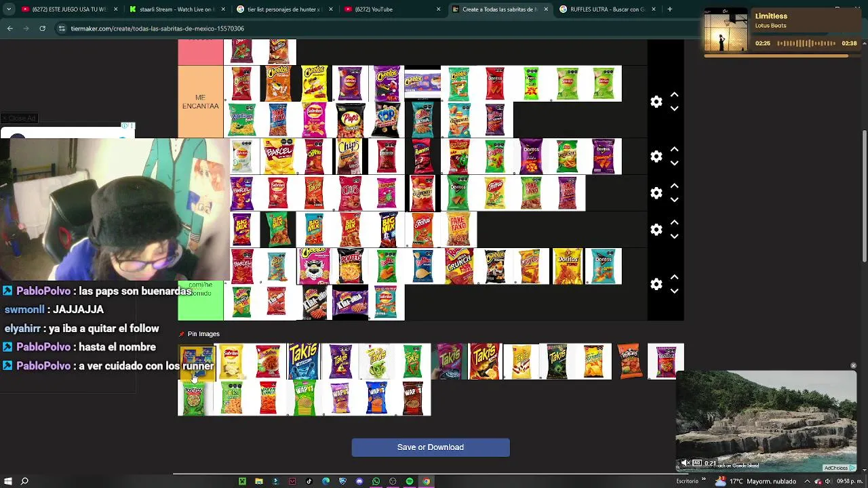Open settings gear for the Big Mix row
868x488 pixels.
656,230
